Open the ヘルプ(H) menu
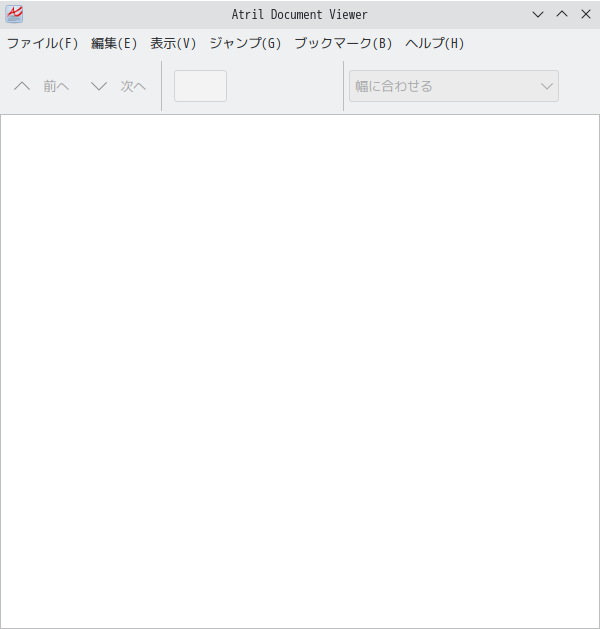The height and width of the screenshot is (629, 600). (x=434, y=43)
